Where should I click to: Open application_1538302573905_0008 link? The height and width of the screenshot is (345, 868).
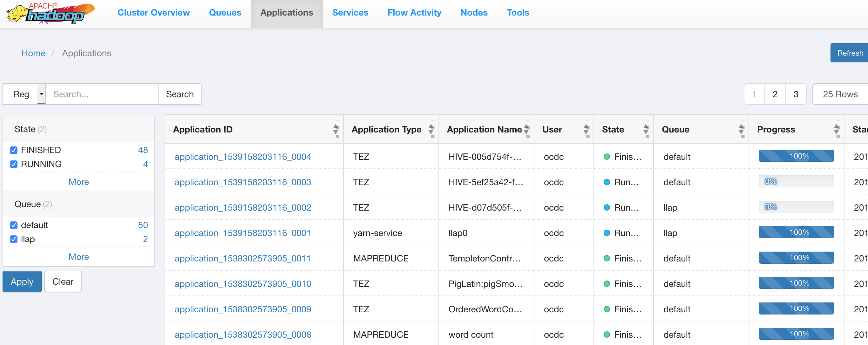point(243,335)
